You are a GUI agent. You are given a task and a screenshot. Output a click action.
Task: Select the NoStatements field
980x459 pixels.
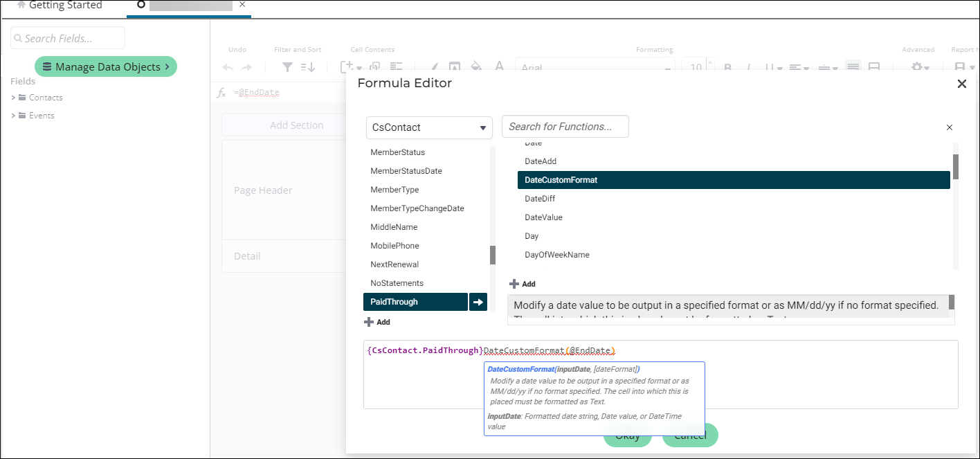[397, 283]
